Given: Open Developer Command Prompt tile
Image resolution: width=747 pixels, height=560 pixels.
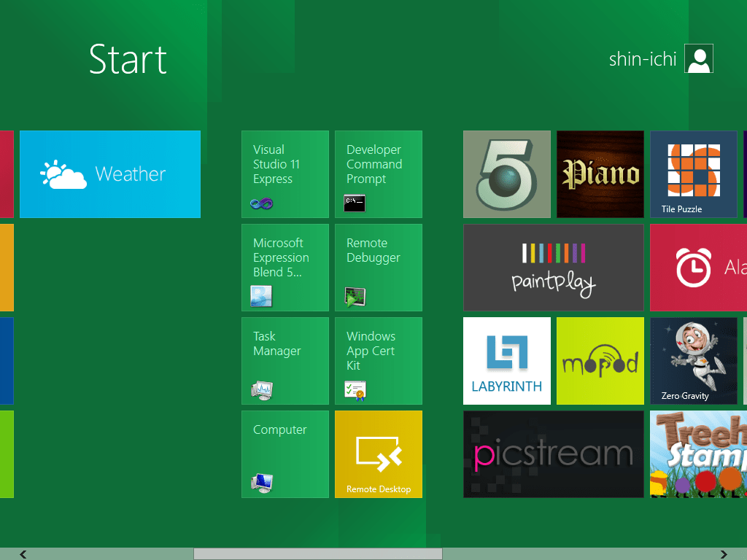Looking at the screenshot, I should (x=379, y=174).
